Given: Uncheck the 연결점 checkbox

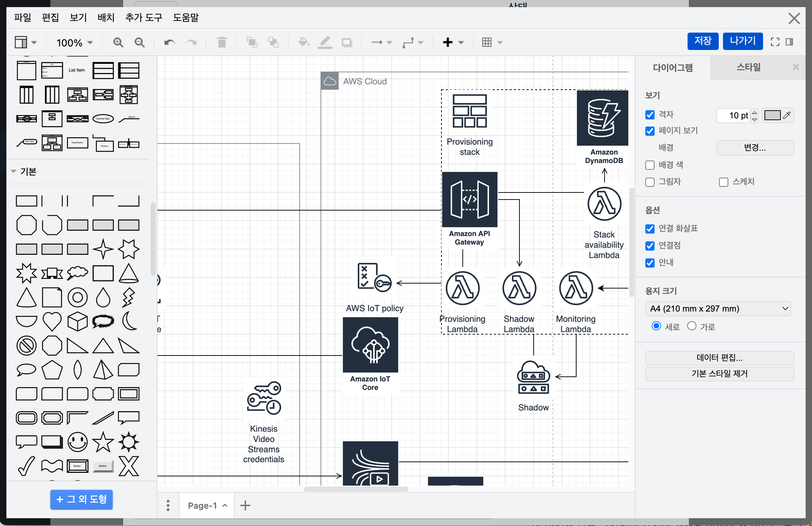Looking at the screenshot, I should coord(650,246).
